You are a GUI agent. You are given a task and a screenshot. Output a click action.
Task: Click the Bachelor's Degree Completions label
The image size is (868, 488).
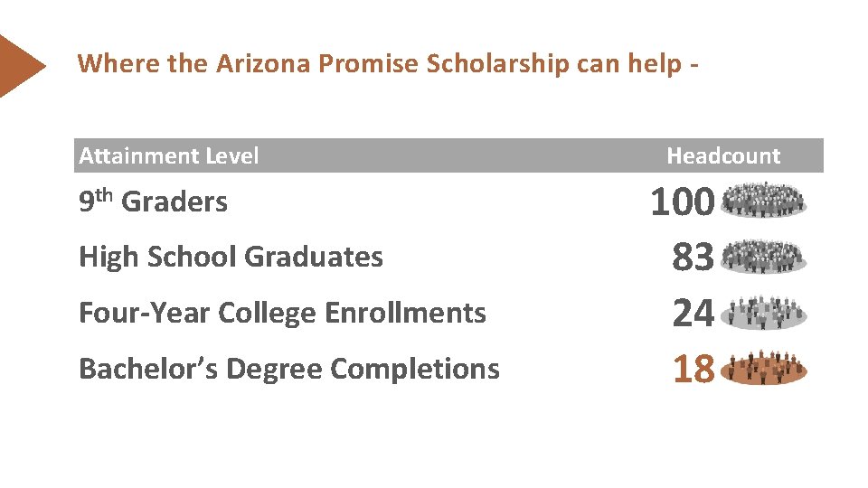(x=289, y=369)
